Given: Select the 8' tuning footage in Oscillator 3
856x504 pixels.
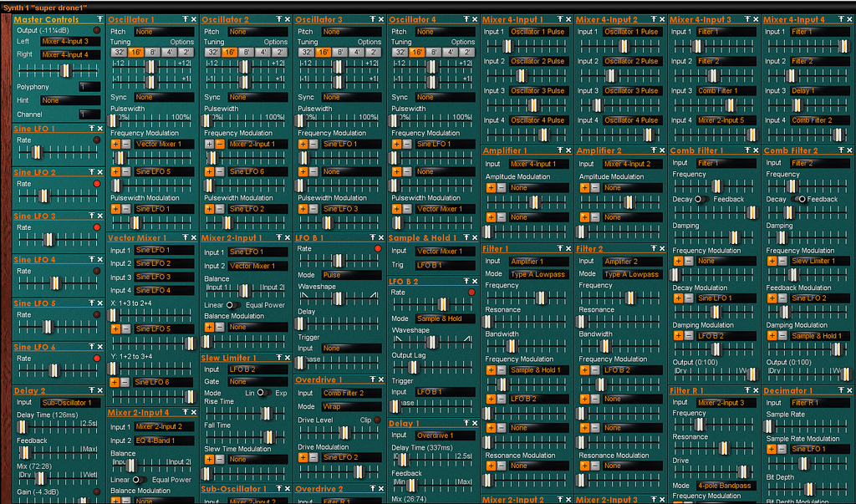Looking at the screenshot, I should [x=341, y=52].
